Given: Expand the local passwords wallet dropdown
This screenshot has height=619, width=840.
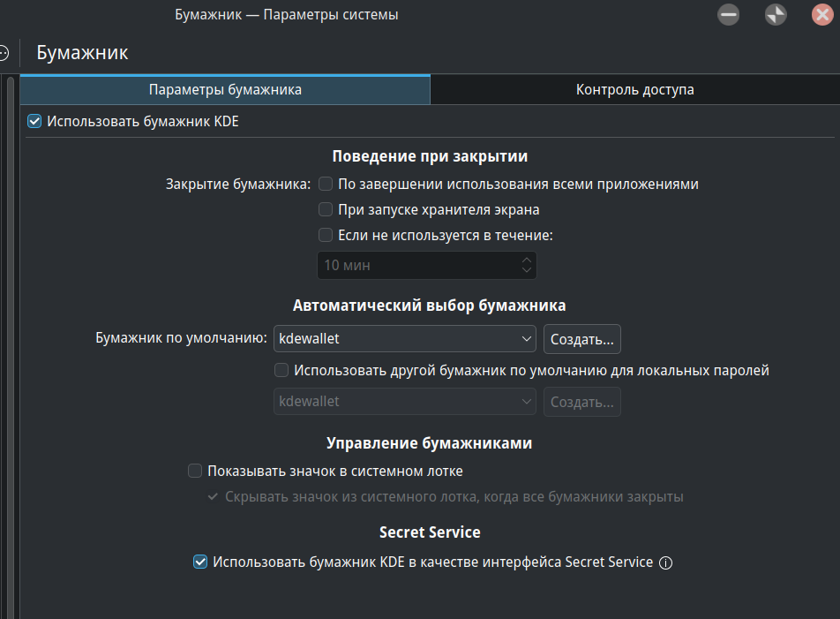Looking at the screenshot, I should point(404,402).
